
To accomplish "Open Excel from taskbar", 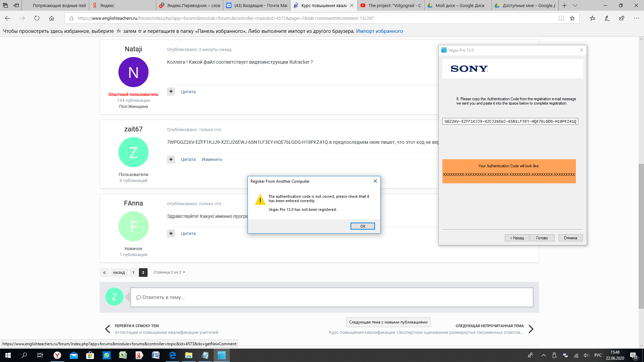I will (x=123, y=355).
